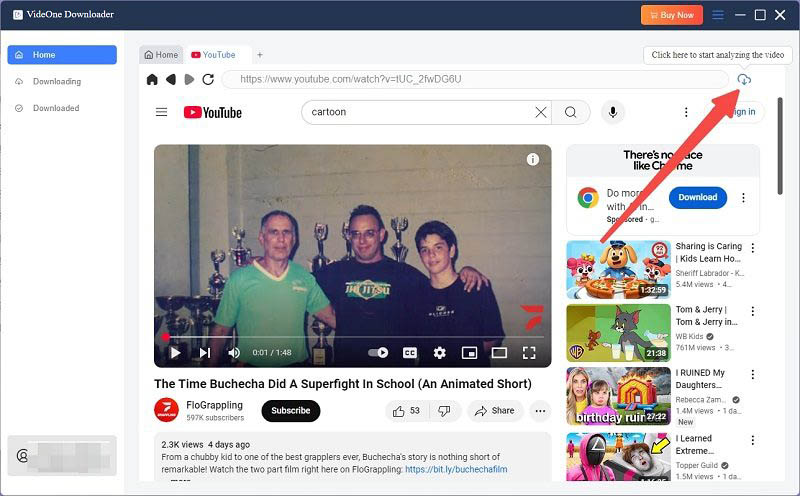This screenshot has width=800, height=496.
Task: Click the video progress bar
Action: pyautogui.click(x=350, y=337)
